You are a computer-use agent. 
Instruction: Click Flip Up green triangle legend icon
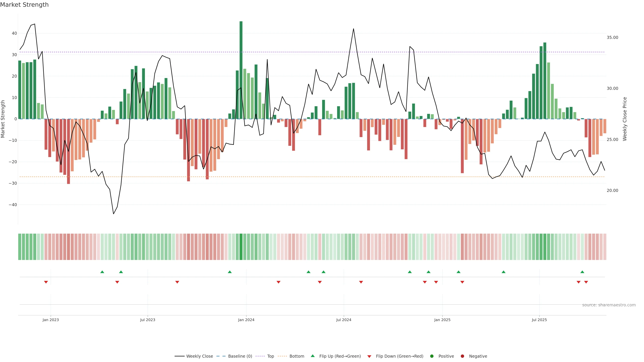tap(312, 356)
